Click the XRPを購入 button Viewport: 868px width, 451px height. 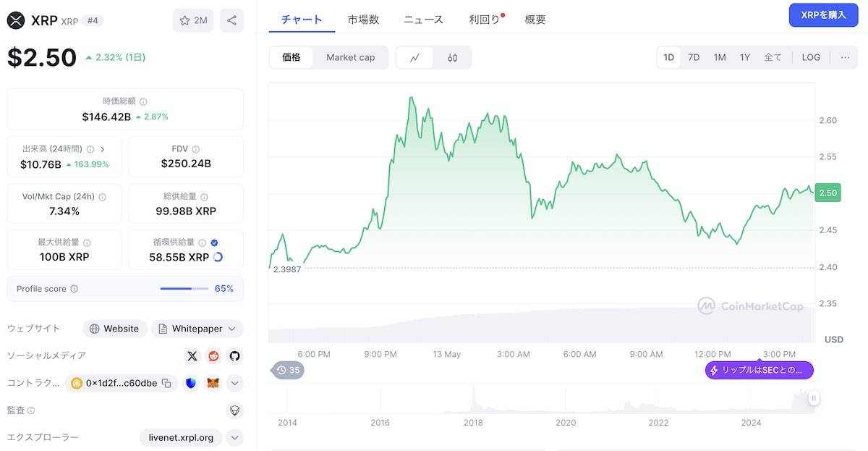[x=823, y=15]
